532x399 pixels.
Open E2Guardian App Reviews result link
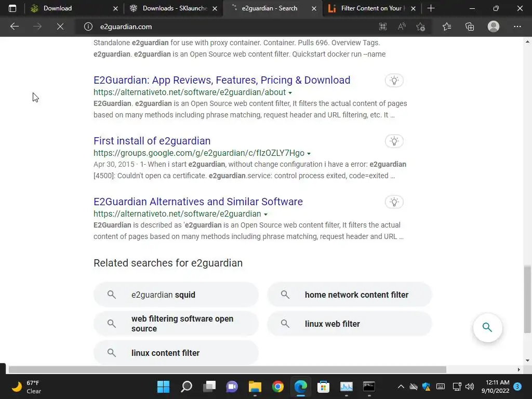pyautogui.click(x=222, y=80)
